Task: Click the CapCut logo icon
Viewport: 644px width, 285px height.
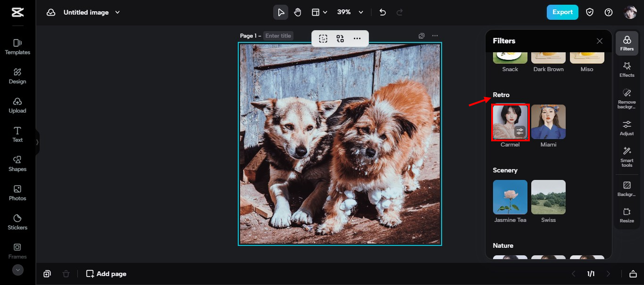Action: click(18, 13)
